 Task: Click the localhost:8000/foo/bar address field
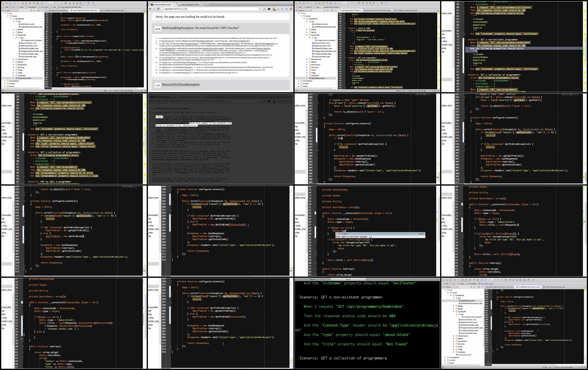click(x=210, y=9)
